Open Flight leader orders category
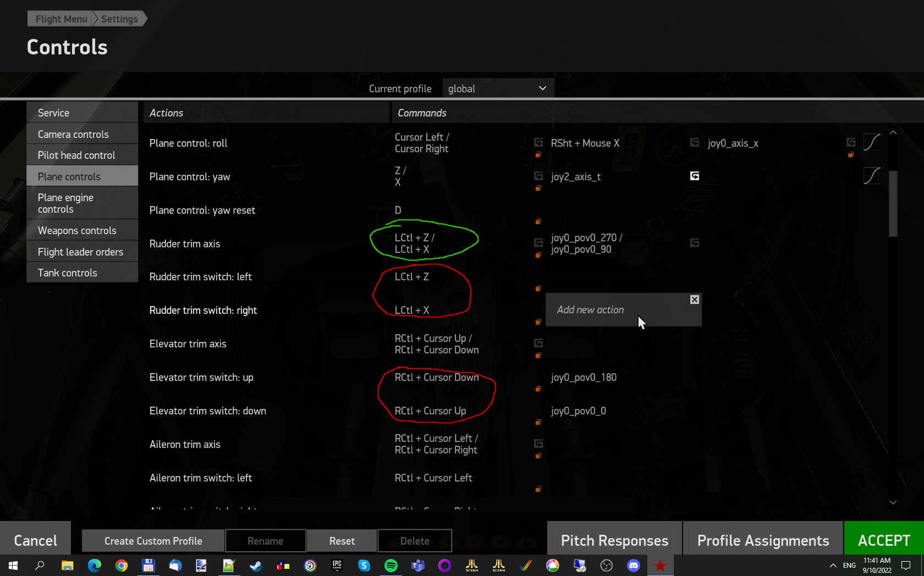The height and width of the screenshot is (576, 924). [x=82, y=252]
